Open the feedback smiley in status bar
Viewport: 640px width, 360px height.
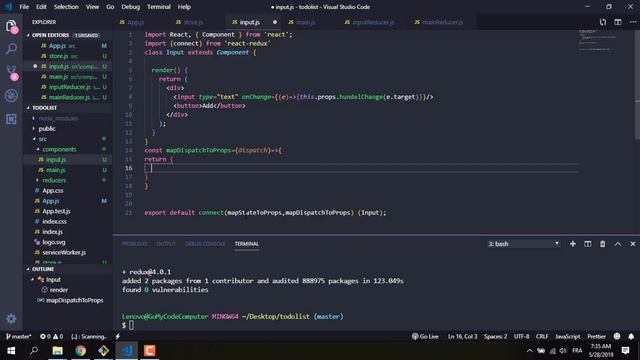coord(617,336)
